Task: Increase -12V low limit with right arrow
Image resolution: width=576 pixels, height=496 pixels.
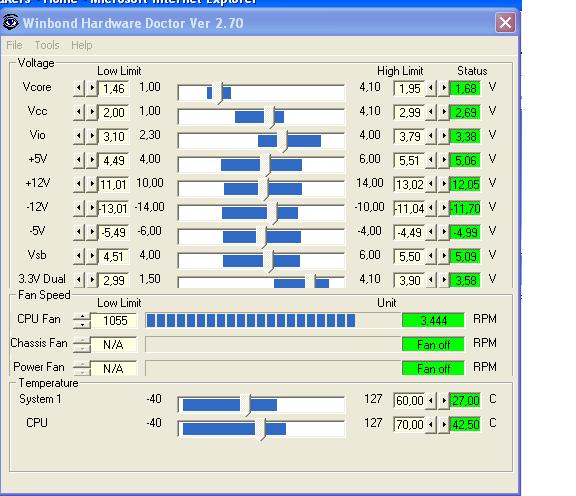Action: 92,208
